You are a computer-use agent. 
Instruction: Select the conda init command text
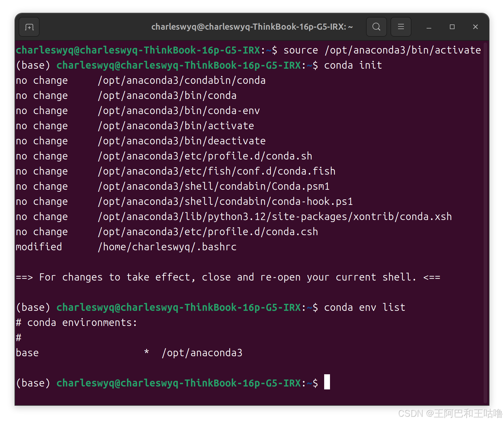[353, 65]
